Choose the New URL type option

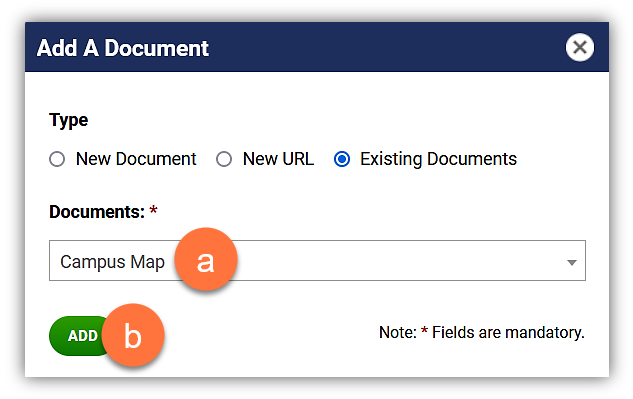point(224,159)
